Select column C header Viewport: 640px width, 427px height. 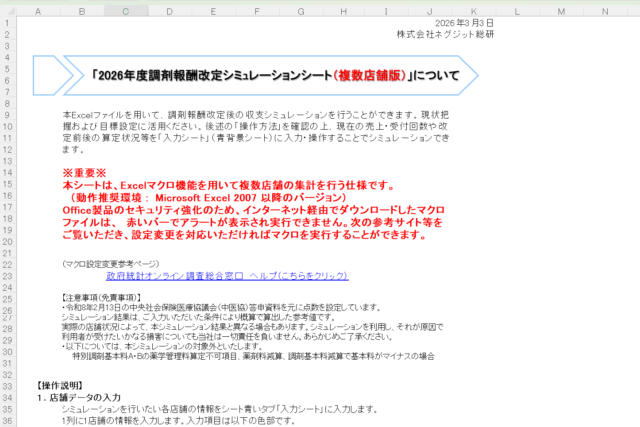[x=124, y=12]
